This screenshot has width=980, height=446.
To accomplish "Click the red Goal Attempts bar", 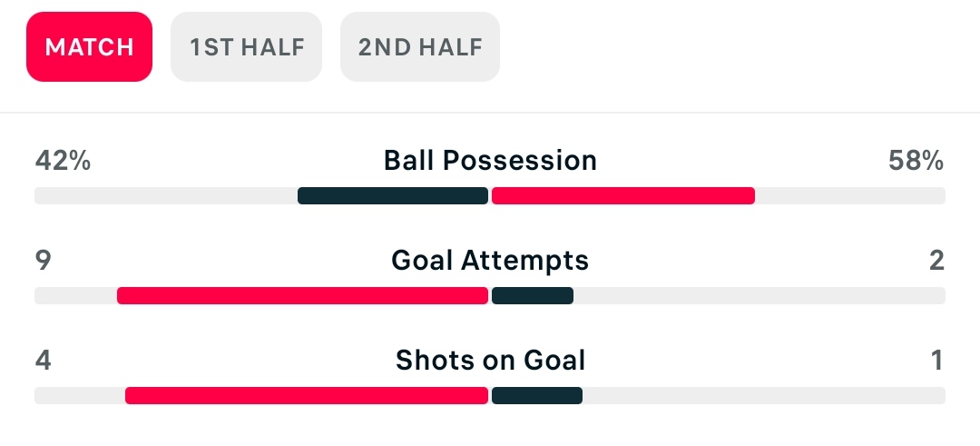I will coord(302,296).
